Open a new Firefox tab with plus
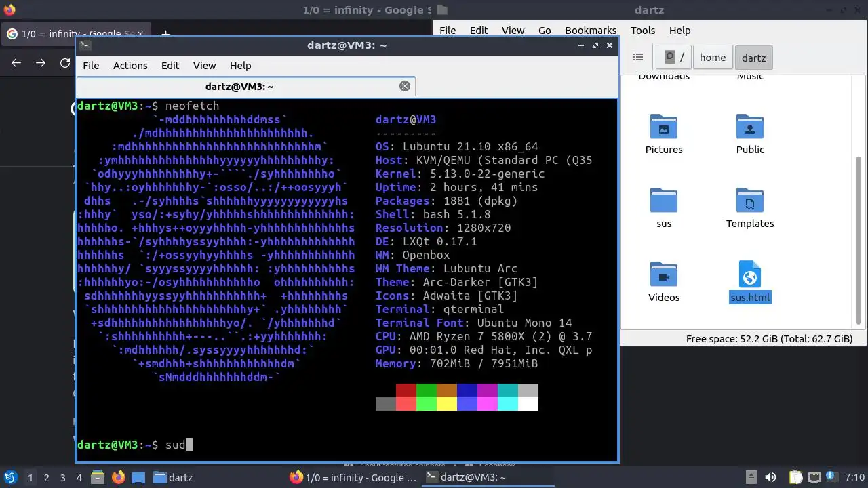Screen dimensions: 868x488 coord(165,34)
